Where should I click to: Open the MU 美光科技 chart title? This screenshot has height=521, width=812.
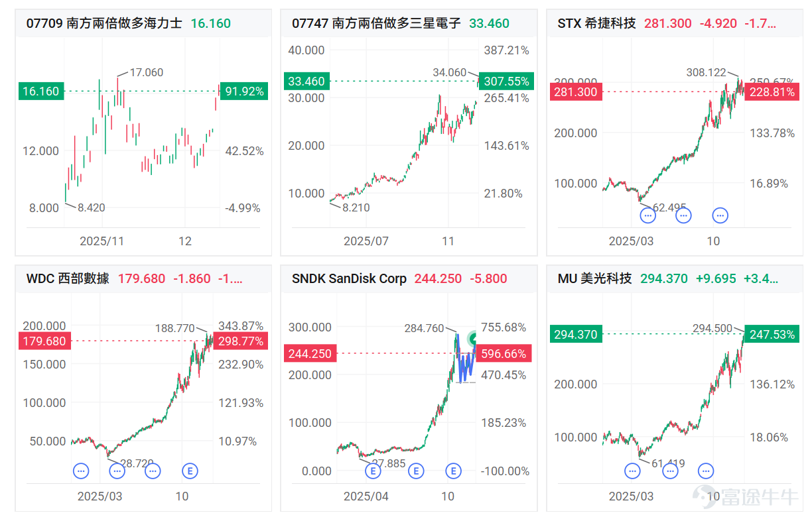point(595,278)
